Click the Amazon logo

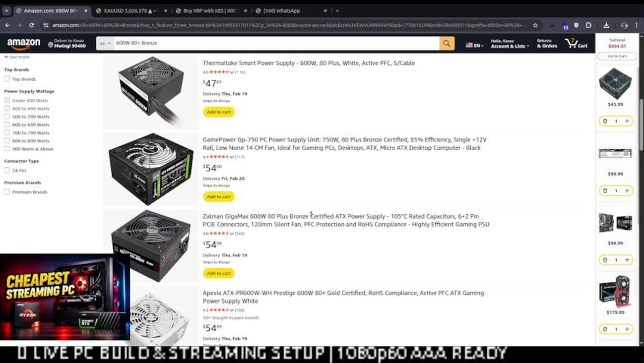coord(24,44)
